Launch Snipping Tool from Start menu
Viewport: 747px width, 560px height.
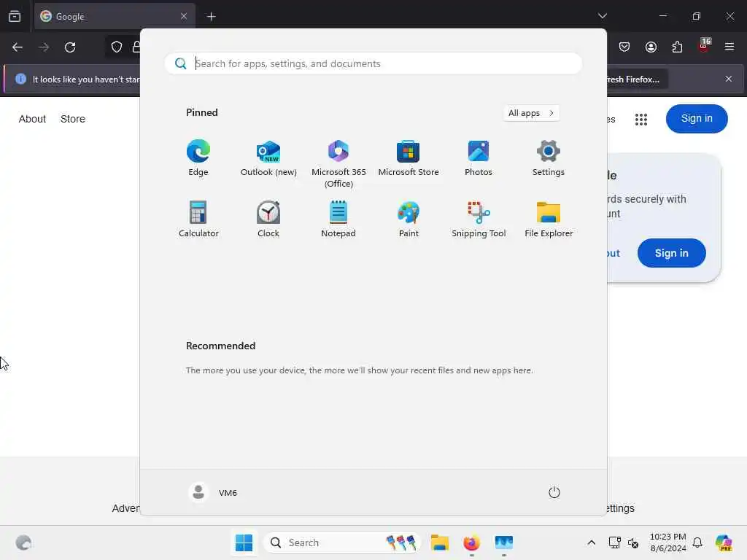coord(479,219)
